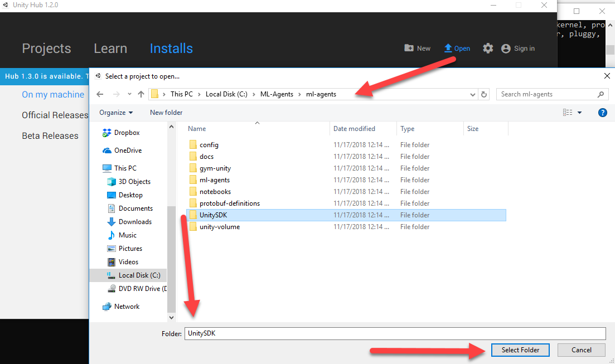Screen dimensions: 615x364
Task: Click the New folder button
Action: [x=166, y=113]
